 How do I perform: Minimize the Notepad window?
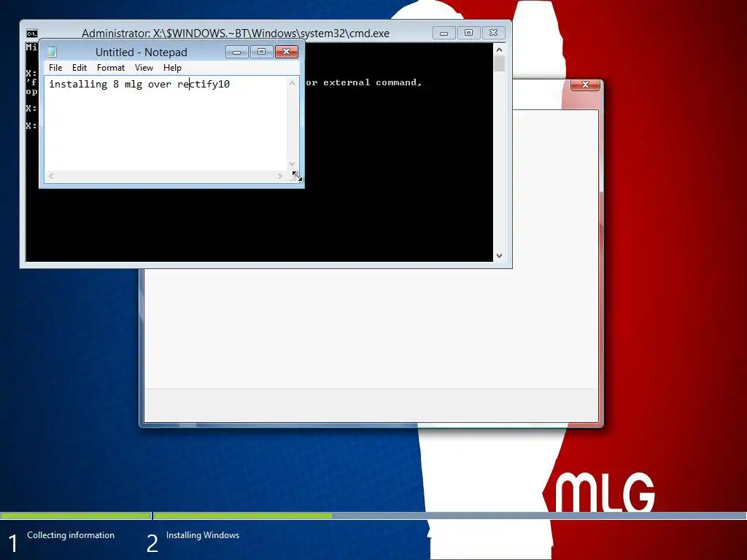coord(237,52)
